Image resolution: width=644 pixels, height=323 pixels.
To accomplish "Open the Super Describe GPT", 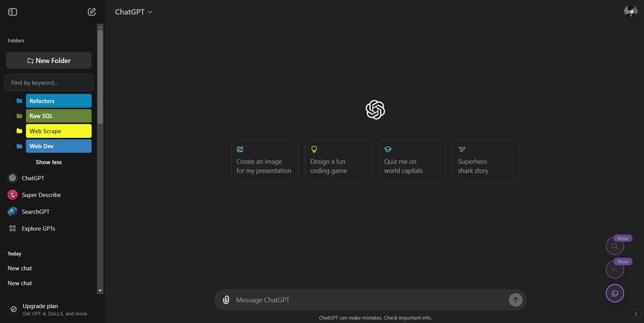I will [49, 195].
